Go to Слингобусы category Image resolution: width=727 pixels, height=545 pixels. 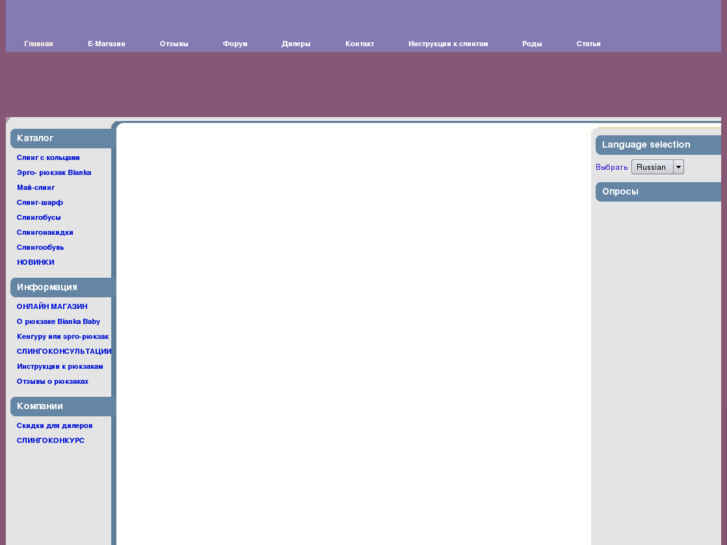coord(39,218)
